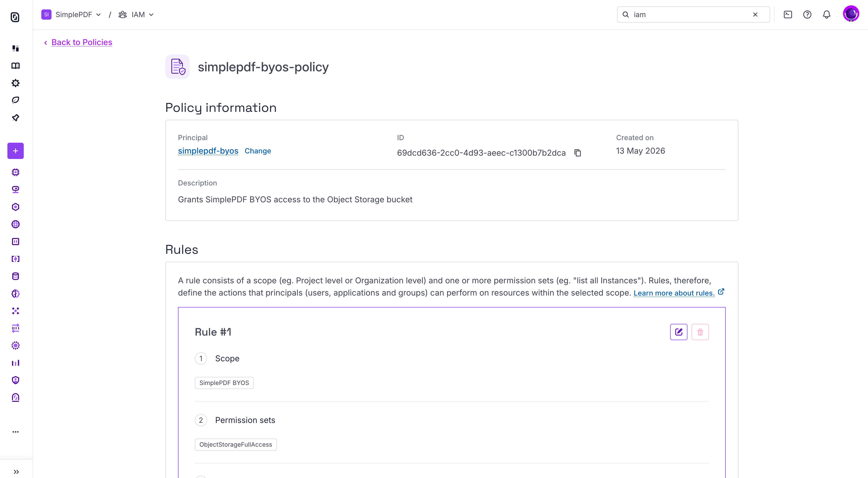The image size is (868, 478).
Task: Show more products via three dots
Action: pos(16,432)
